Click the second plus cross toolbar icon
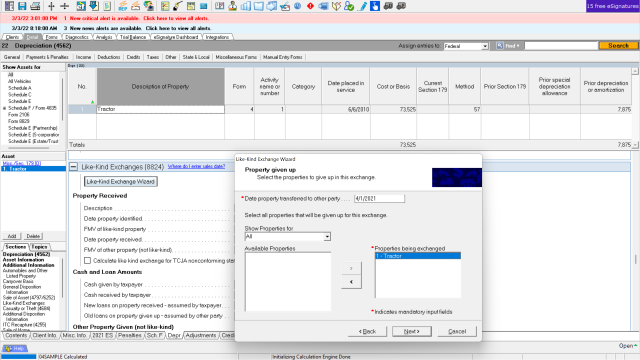 (x=64, y=6)
